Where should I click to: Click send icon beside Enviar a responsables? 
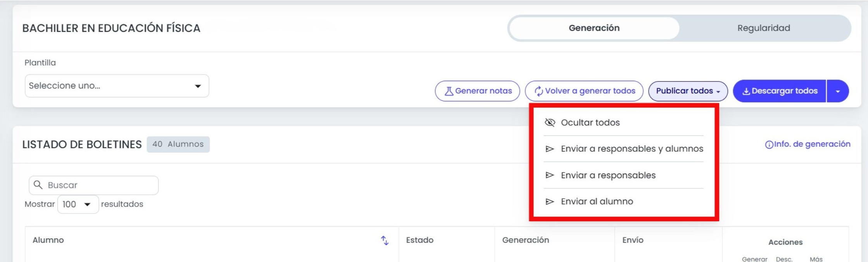[x=550, y=175]
